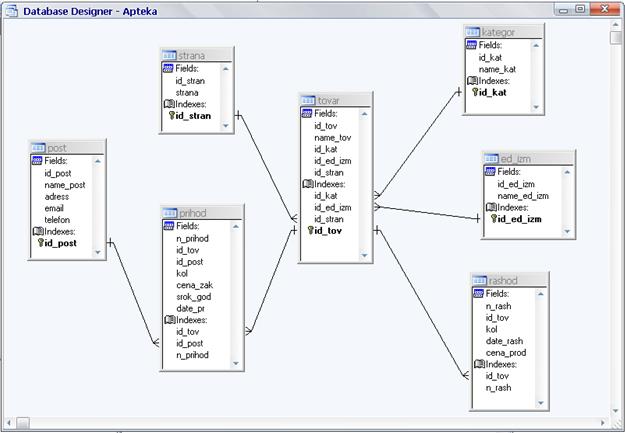Click the key icon beside id_ed_izm index
Viewport: 625px width, 433px height.
(x=493, y=219)
